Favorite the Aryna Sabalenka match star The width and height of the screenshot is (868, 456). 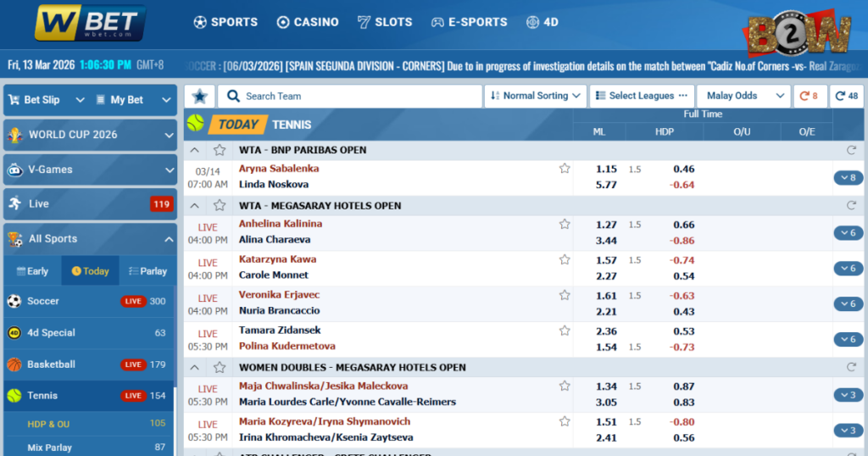(x=565, y=169)
